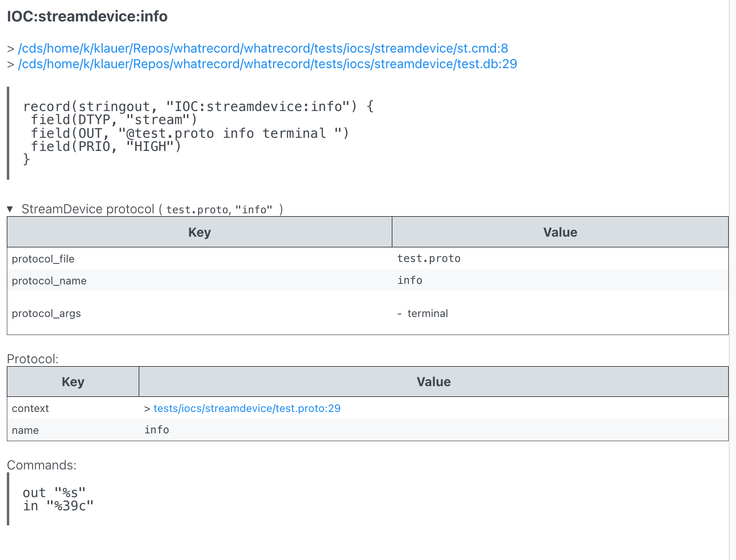Collapse the StreamDevice protocol section
Image resolution: width=736 pixels, height=560 pixels.
coord(10,208)
